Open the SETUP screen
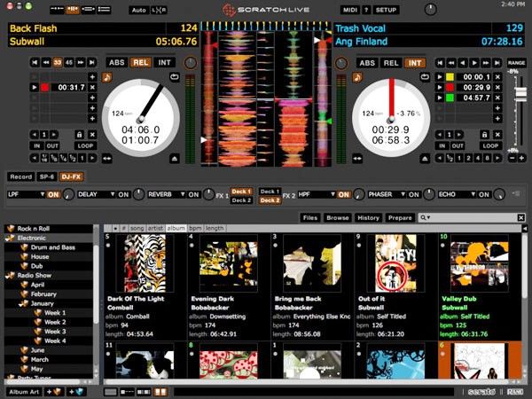This screenshot has width=532, height=399. point(386,10)
